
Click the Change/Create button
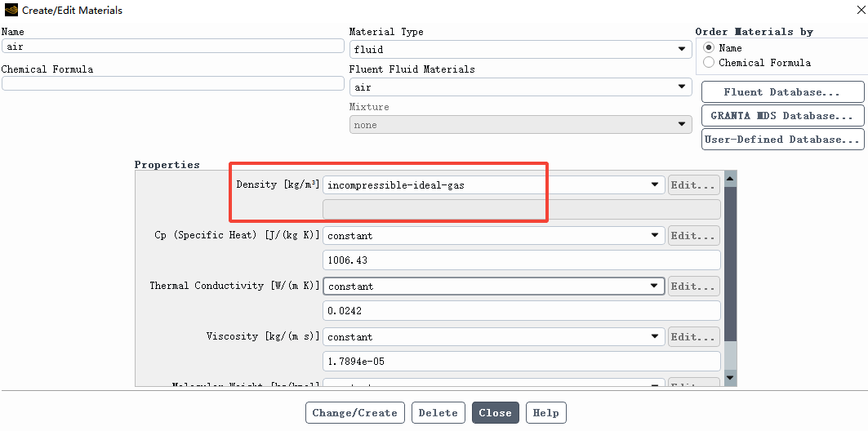355,413
